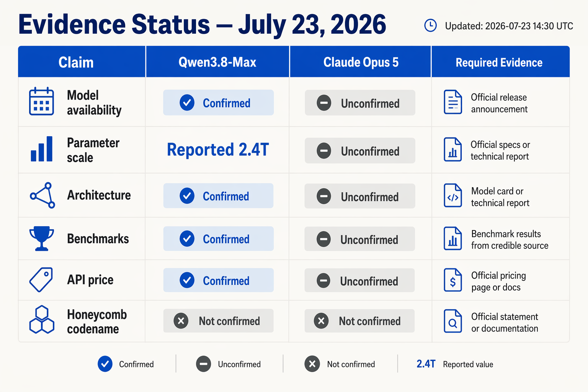Image resolution: width=588 pixels, height=392 pixels.
Task: Click the Confirmed legend label
Action: 136,364
